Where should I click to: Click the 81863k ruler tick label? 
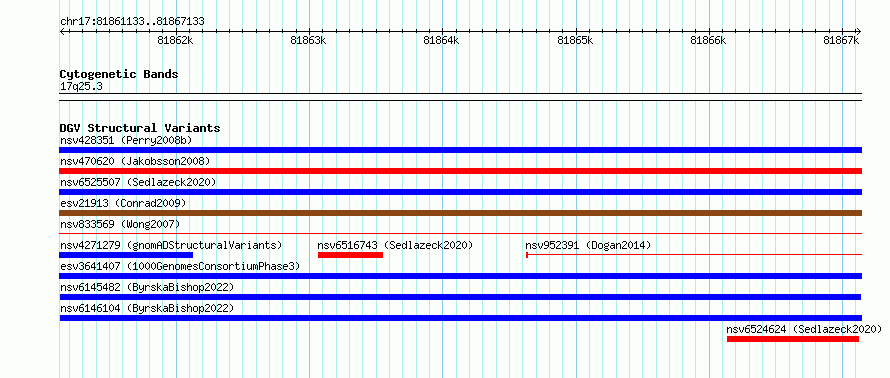309,40
